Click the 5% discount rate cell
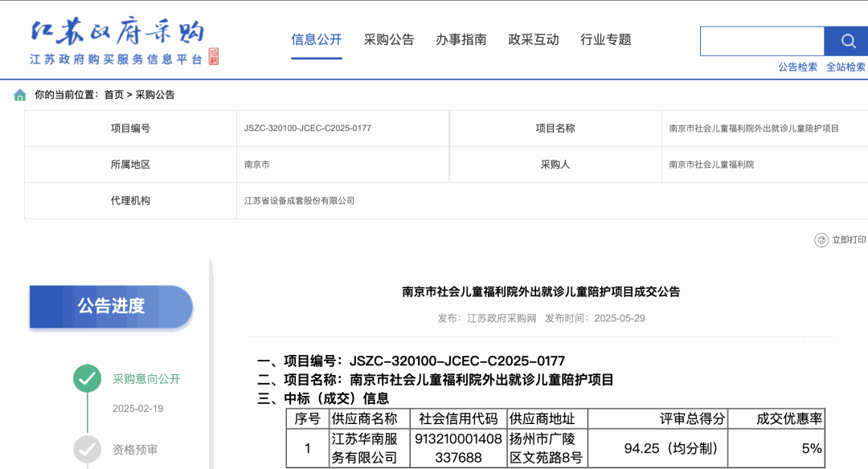This screenshot has height=469, width=868. (776, 449)
